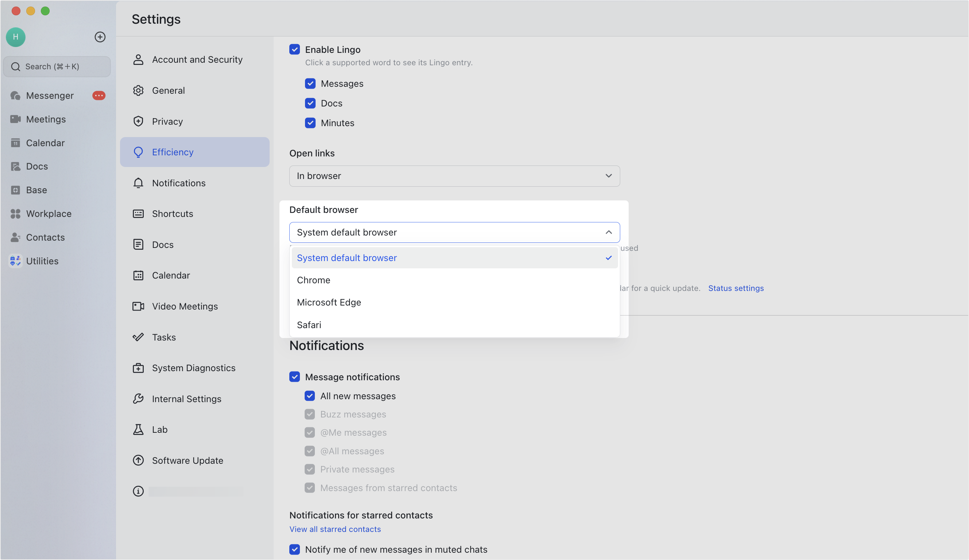Open Messenger from the sidebar
Viewport: 969px width, 560px height.
tap(50, 95)
